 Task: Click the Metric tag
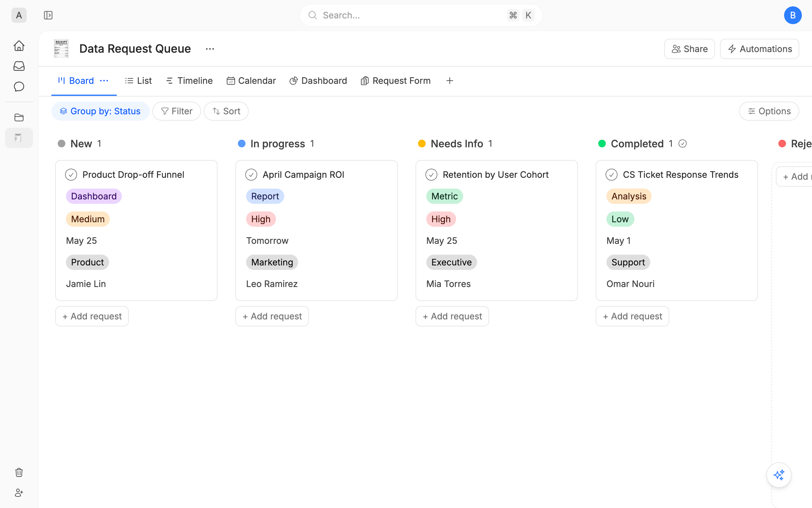[445, 196]
